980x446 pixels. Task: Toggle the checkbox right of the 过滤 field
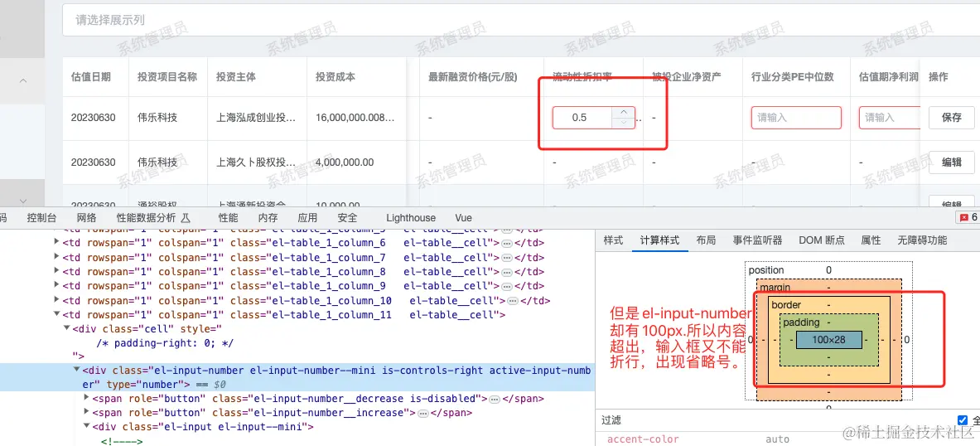point(962,419)
